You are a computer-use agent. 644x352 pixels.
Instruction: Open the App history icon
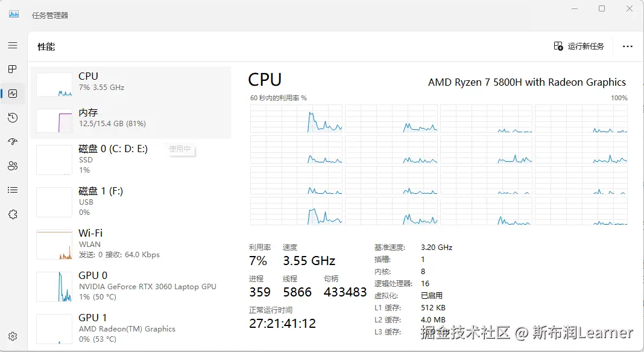pyautogui.click(x=13, y=118)
